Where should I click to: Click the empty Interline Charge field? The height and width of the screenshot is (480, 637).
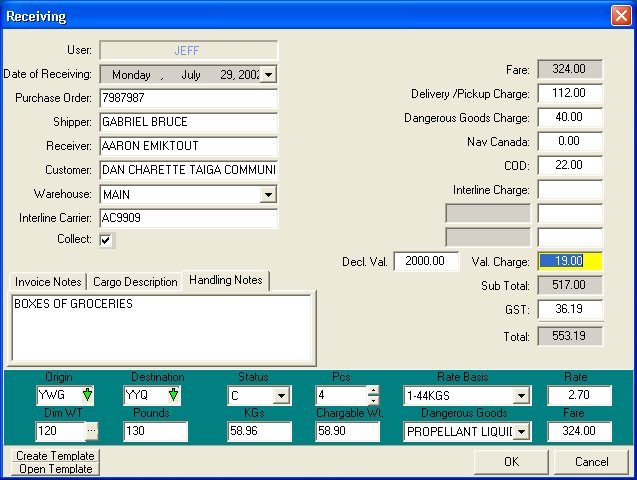[570, 189]
